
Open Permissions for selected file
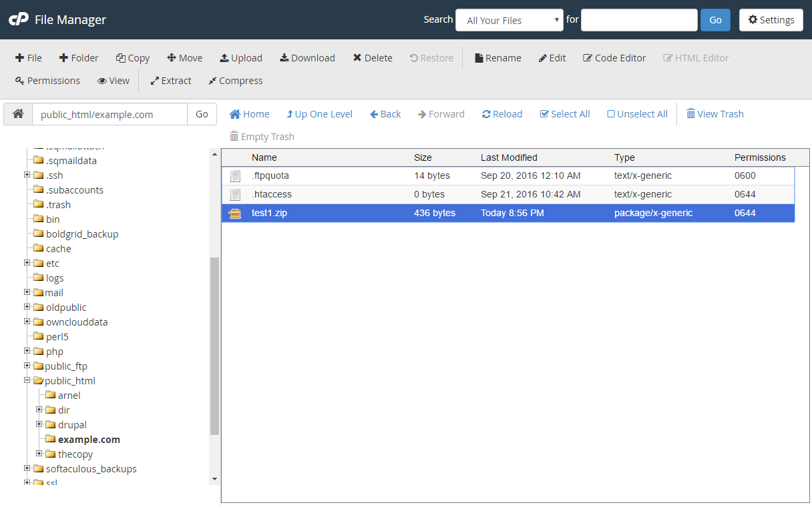point(47,81)
